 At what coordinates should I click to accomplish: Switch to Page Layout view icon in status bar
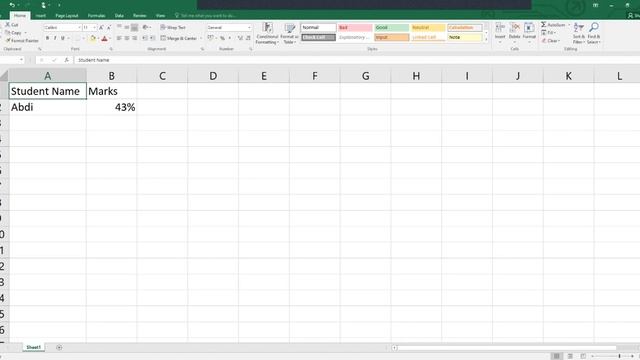click(x=570, y=356)
